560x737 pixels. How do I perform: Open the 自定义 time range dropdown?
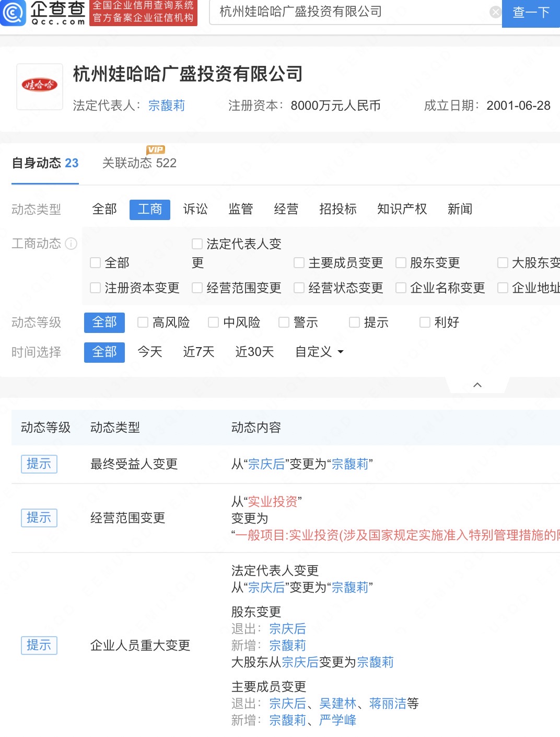[319, 352]
